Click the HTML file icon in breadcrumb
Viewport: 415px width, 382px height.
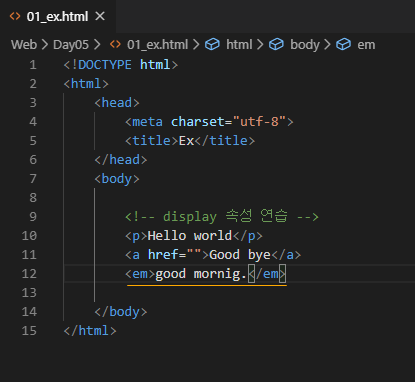click(x=115, y=44)
